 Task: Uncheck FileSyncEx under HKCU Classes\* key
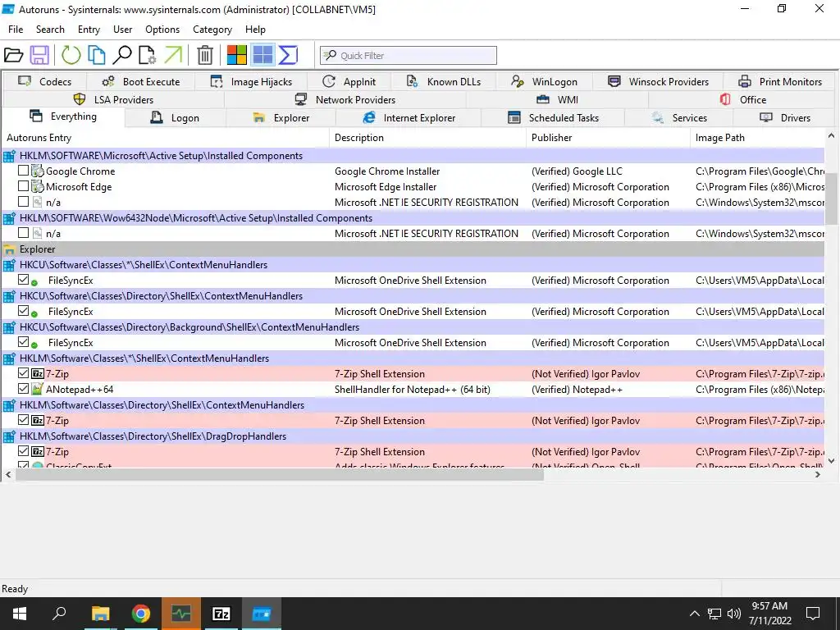click(x=23, y=280)
